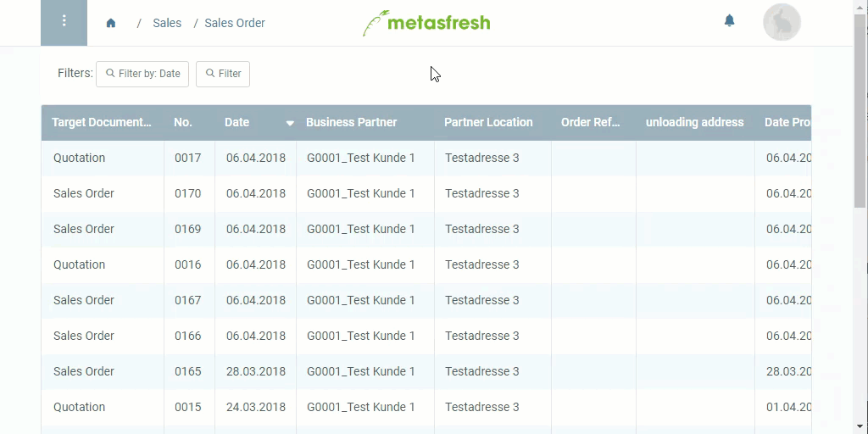
Task: Open the Filter dropdown
Action: coord(223,74)
